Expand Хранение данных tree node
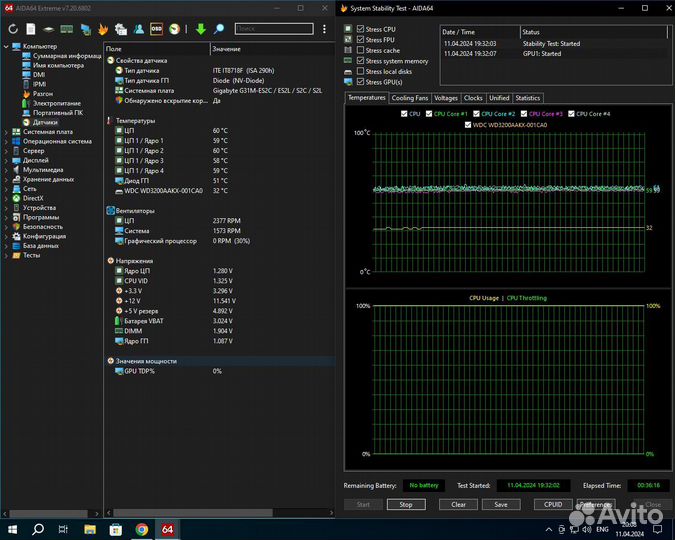 click(x=6, y=179)
